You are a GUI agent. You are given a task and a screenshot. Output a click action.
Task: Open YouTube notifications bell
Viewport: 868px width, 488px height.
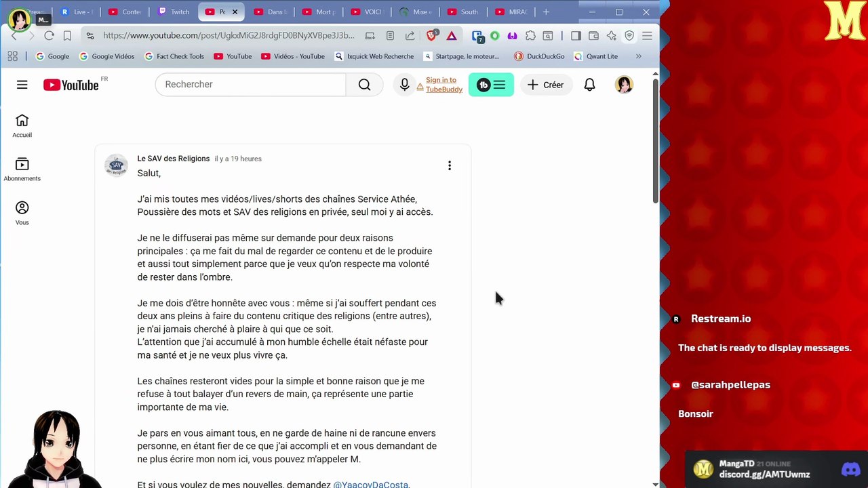pyautogui.click(x=589, y=85)
